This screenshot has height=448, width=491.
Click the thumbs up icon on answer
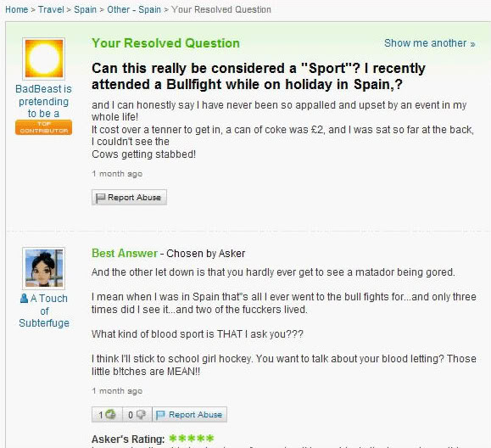(110, 414)
